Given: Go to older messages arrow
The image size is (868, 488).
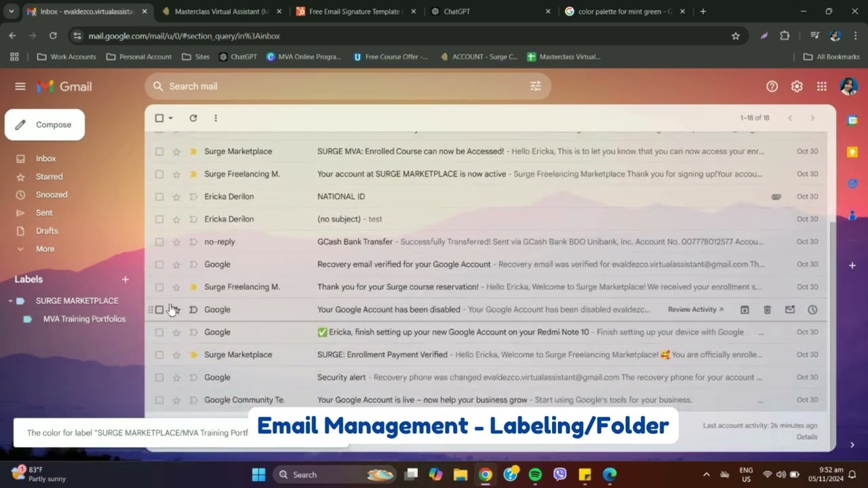Looking at the screenshot, I should click(812, 118).
